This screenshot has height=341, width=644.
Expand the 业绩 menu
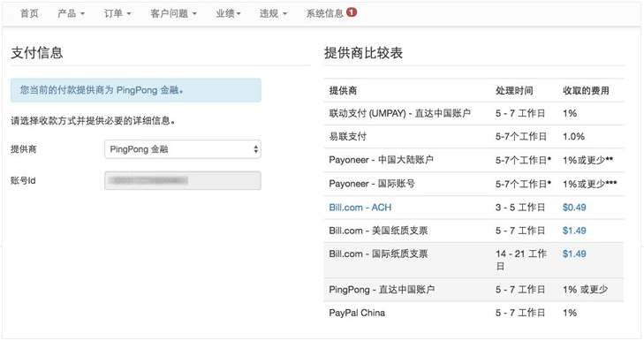(228, 13)
